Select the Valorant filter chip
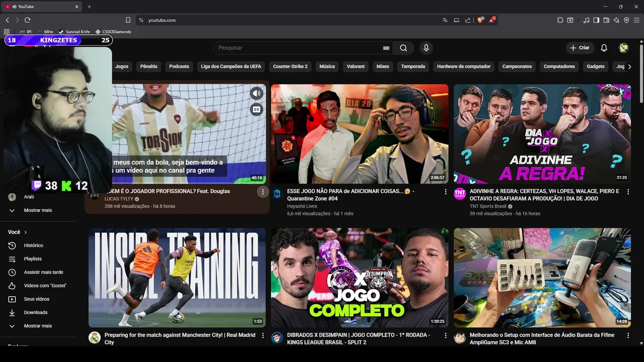 [x=356, y=66]
